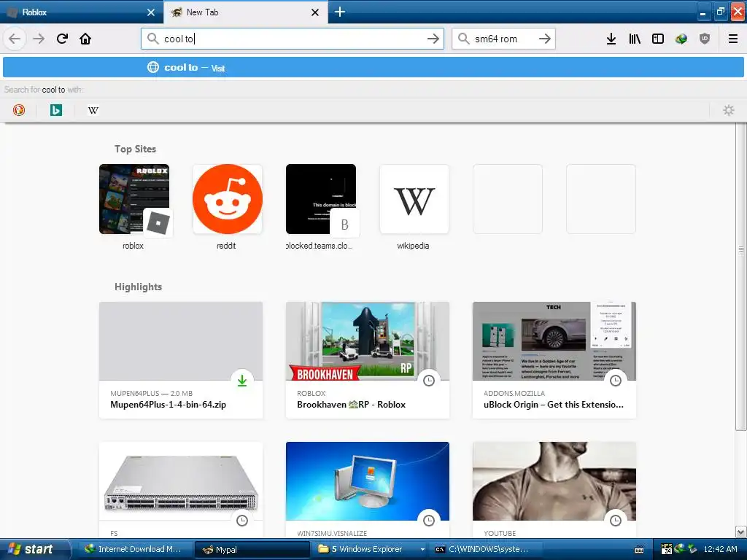Open the home page button

click(x=85, y=39)
